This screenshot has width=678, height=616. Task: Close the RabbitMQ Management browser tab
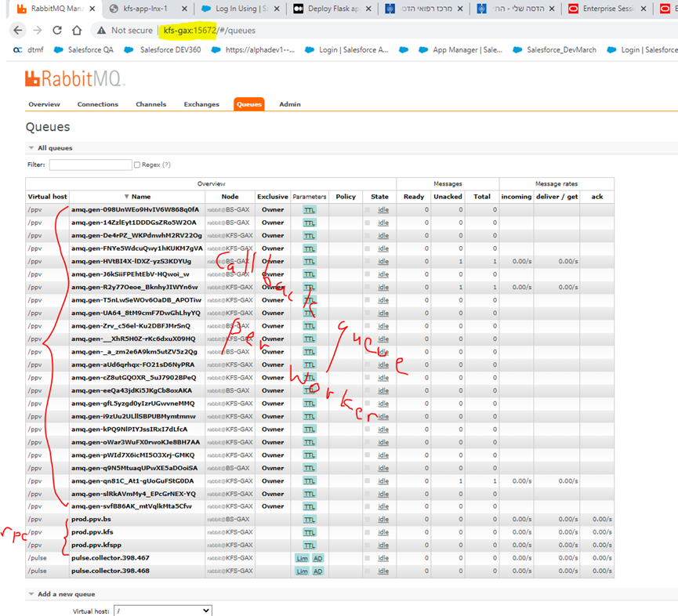[x=92, y=9]
